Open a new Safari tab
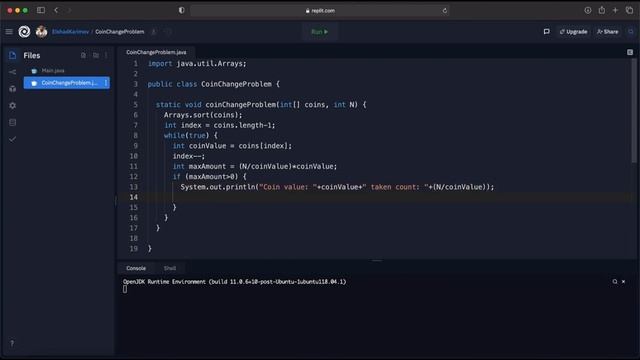The width and height of the screenshot is (640, 360). pos(615,10)
